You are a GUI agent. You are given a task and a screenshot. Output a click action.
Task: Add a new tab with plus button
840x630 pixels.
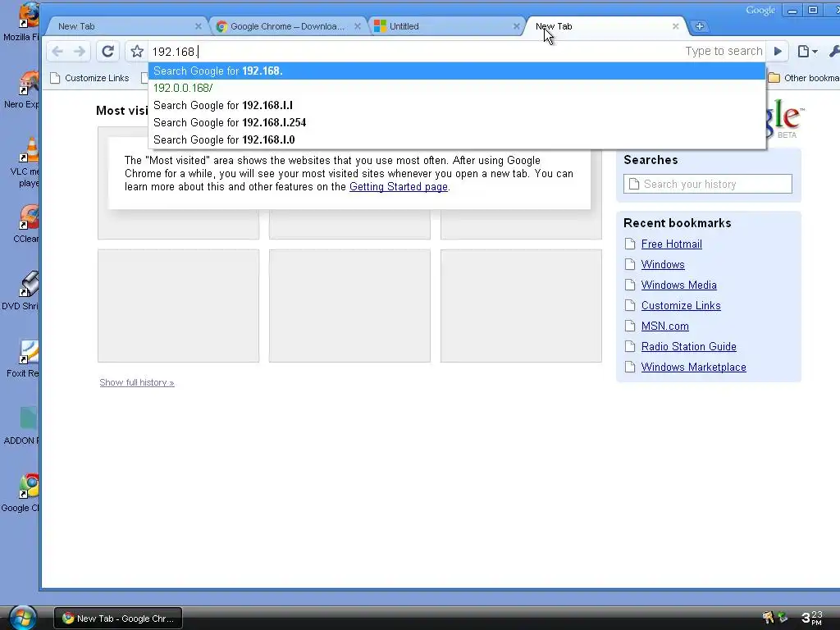coord(699,26)
